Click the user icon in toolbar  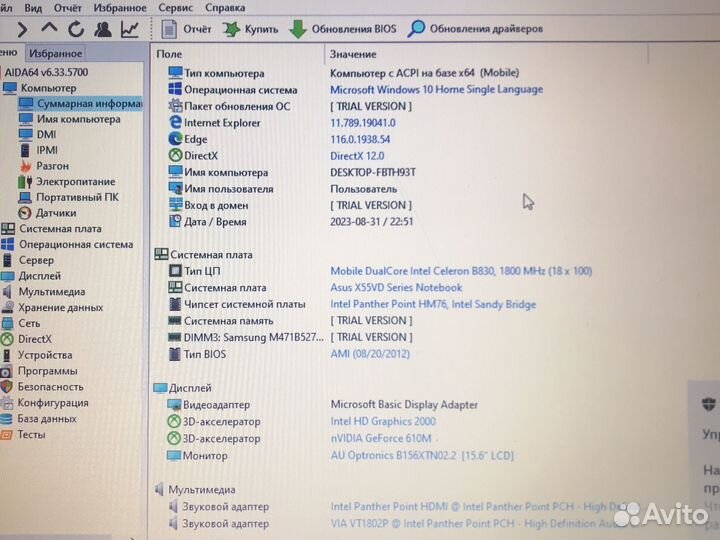tap(103, 29)
